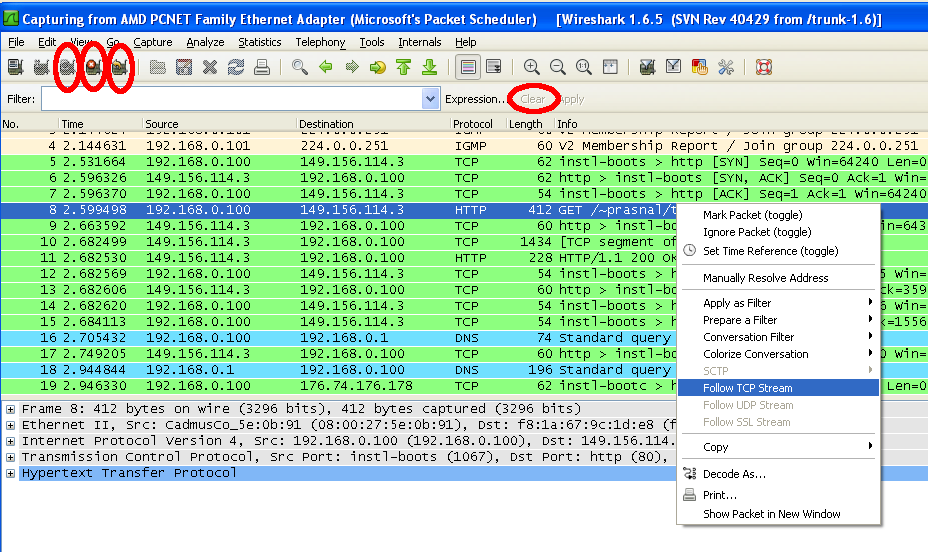
Task: Choose Set Time Reference (toggle)
Action: click(x=778, y=251)
